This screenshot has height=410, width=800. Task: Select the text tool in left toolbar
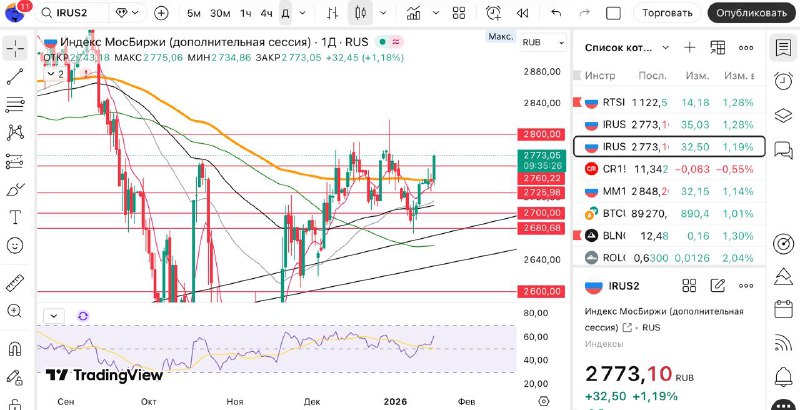coord(15,217)
